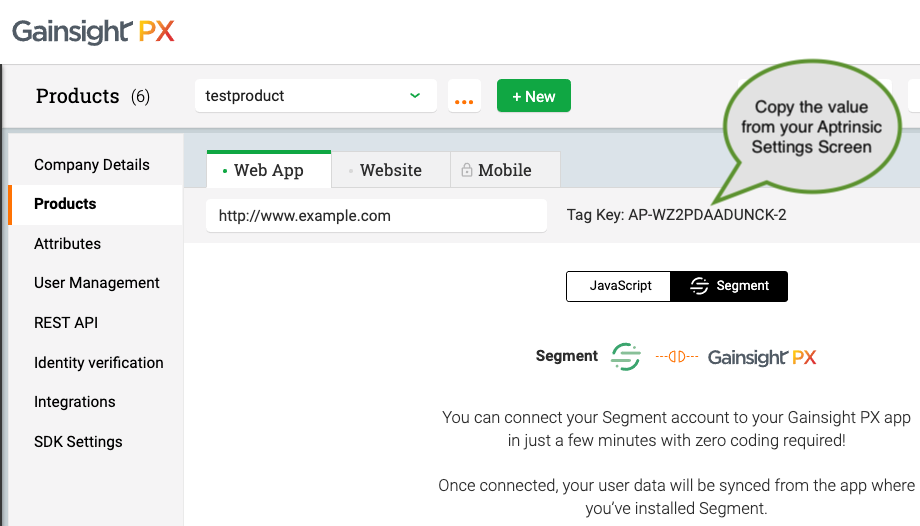920x526 pixels.
Task: Click the lock icon on Mobile tab
Action: point(467,171)
